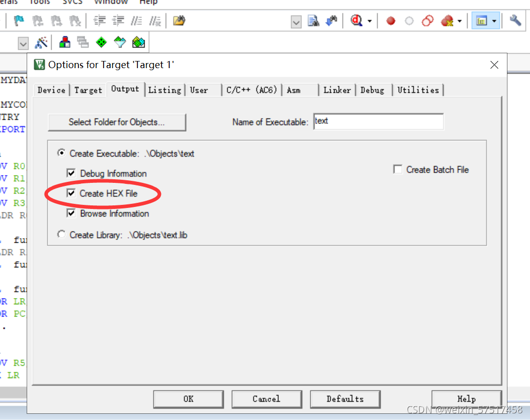The height and width of the screenshot is (420, 530).
Task: Open the Utilities tab
Action: 418,90
